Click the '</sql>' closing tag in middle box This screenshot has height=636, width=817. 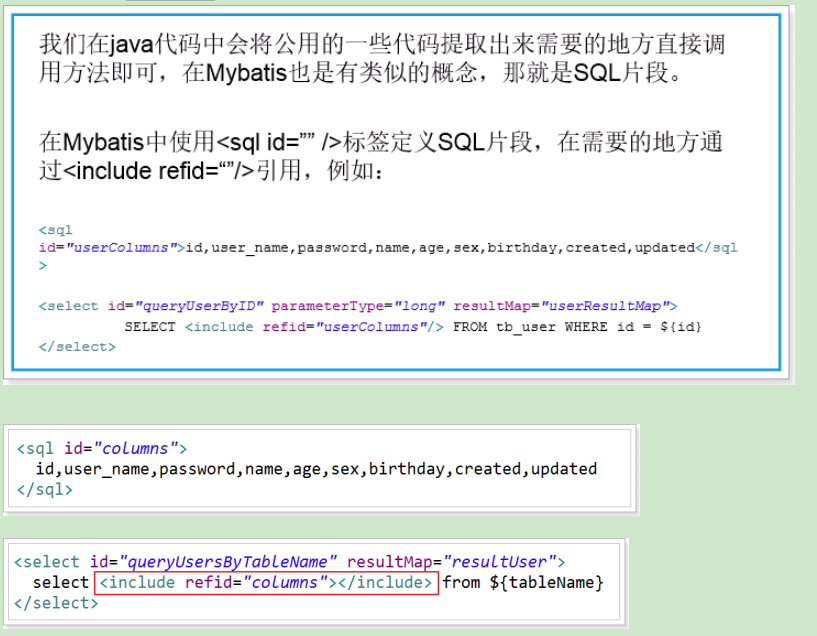pos(44,490)
